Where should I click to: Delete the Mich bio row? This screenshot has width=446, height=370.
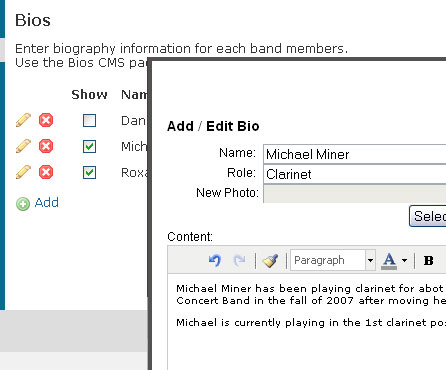[46, 146]
